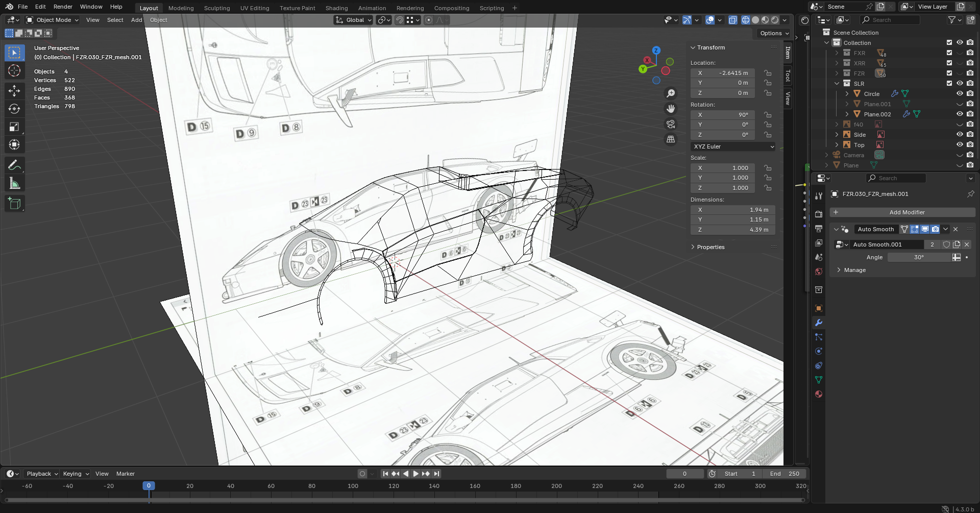The image size is (980, 513).
Task: Click the Options button in the viewport header
Action: pyautogui.click(x=774, y=33)
